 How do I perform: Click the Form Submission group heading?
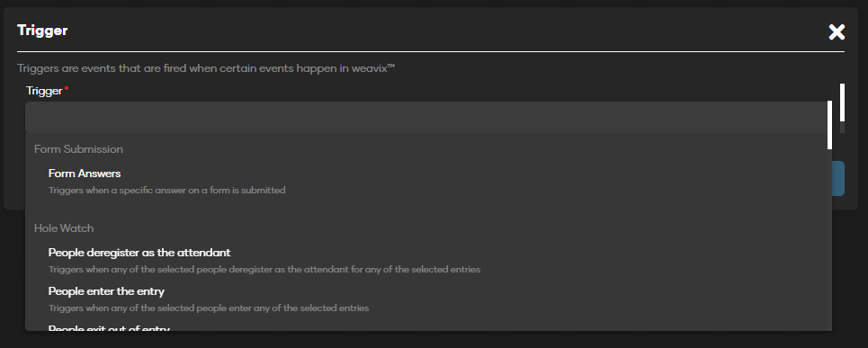(78, 149)
